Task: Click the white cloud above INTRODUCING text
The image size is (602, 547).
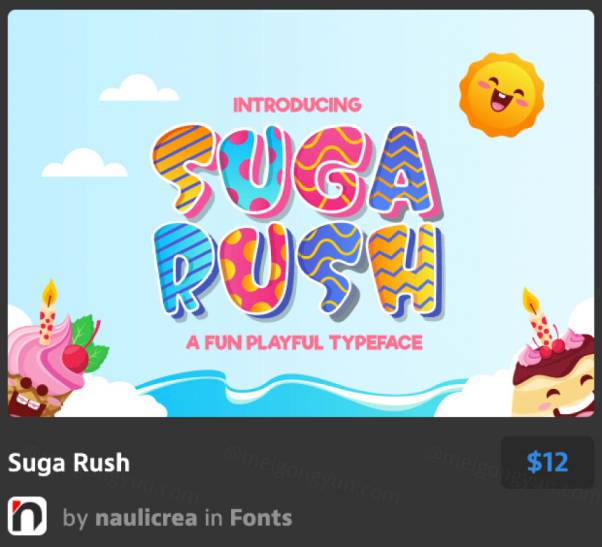Action: (x=139, y=89)
